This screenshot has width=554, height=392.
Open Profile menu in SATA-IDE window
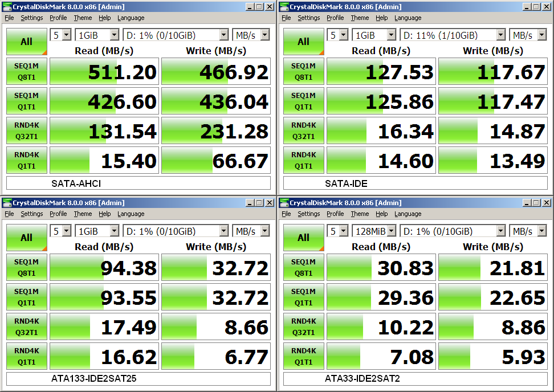[x=335, y=18]
